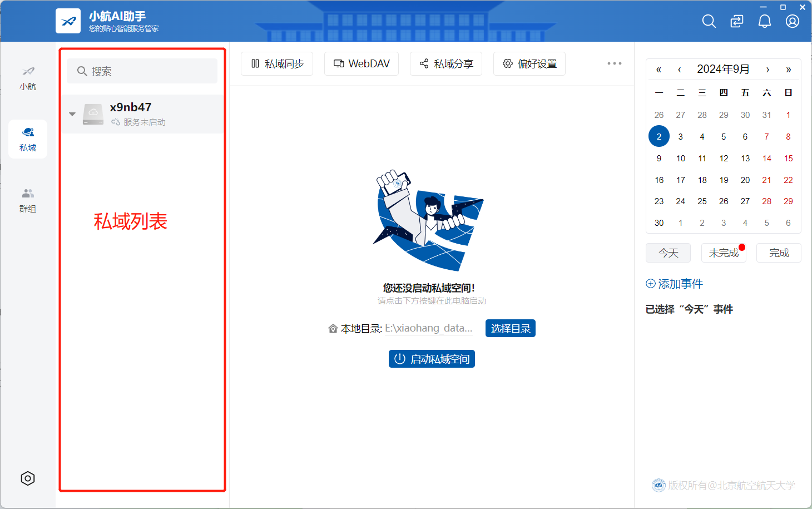Image resolution: width=812 pixels, height=509 pixels.
Task: Click the 启动私域空间 button
Action: pos(432,359)
